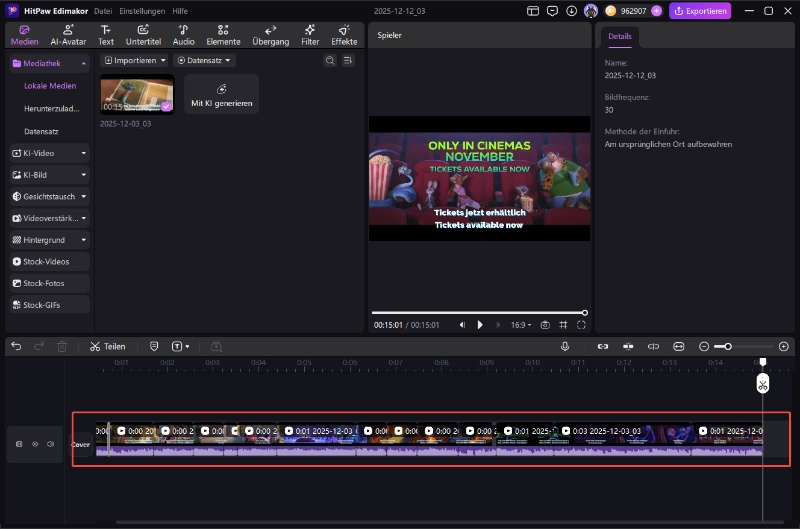Viewport: 800px width, 529px height.
Task: Click Mit KI generieren
Action: [221, 94]
